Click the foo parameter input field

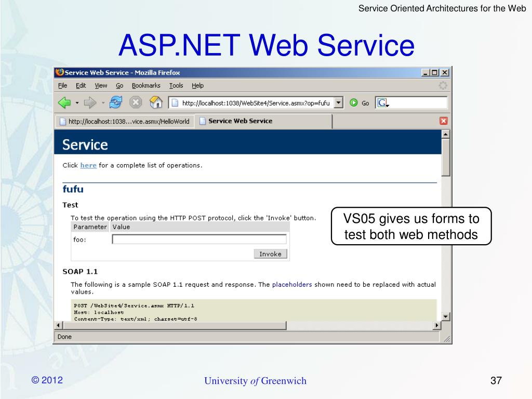coord(199,239)
